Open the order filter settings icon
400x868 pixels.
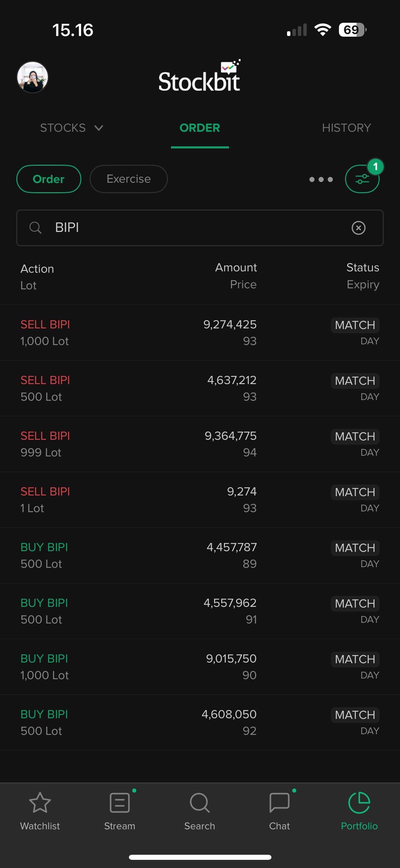pyautogui.click(x=362, y=179)
